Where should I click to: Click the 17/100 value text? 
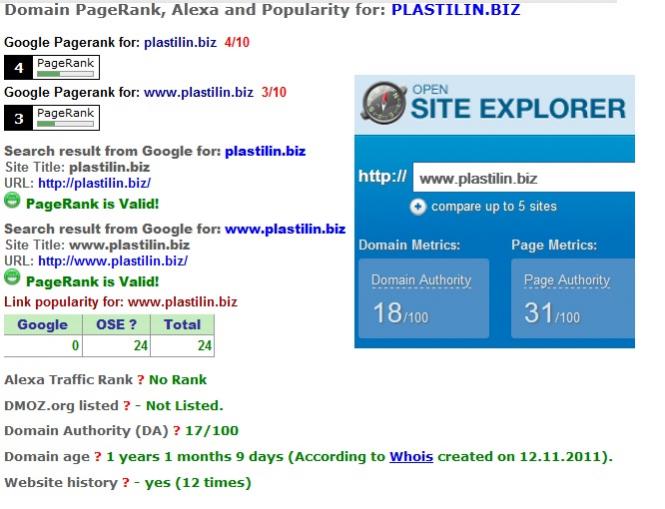point(212,431)
